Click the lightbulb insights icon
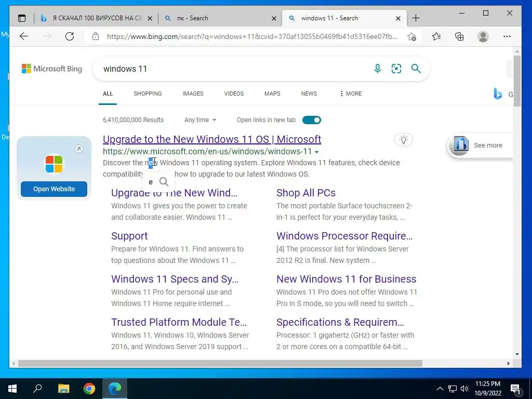 point(403,139)
